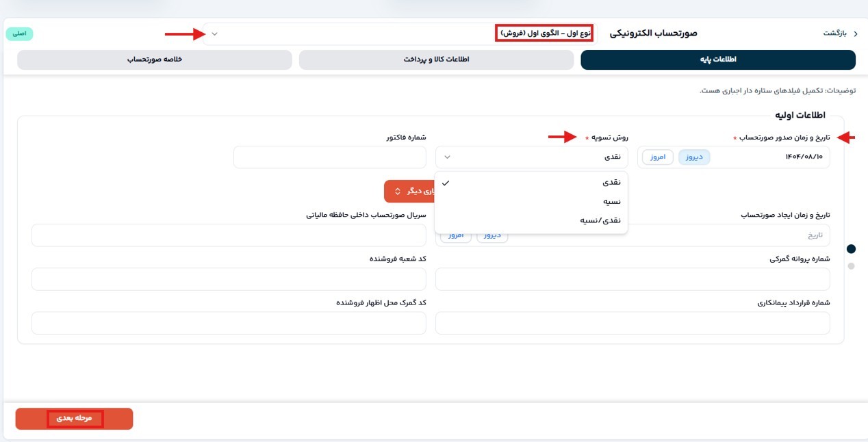The height and width of the screenshot is (442, 868).
Task: Click the green اصلی badge
Action: (19, 34)
